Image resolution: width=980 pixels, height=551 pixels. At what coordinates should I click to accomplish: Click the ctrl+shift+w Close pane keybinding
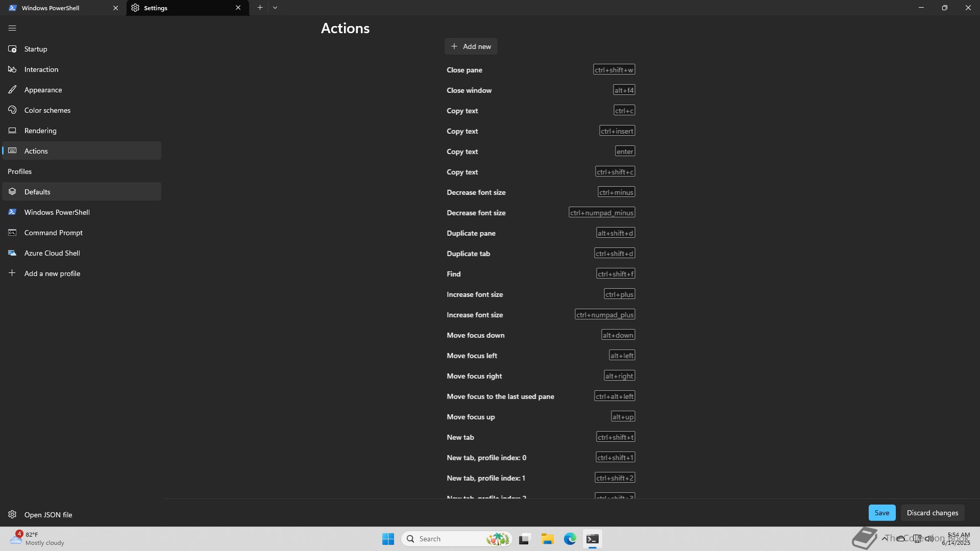(x=614, y=70)
